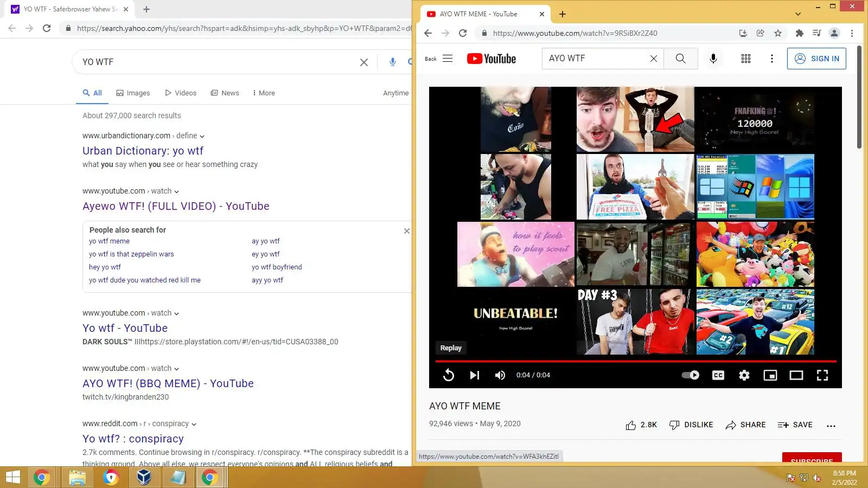Open Chrome profile avatar in YouTube window
This screenshot has width=868, height=488.
(x=834, y=33)
